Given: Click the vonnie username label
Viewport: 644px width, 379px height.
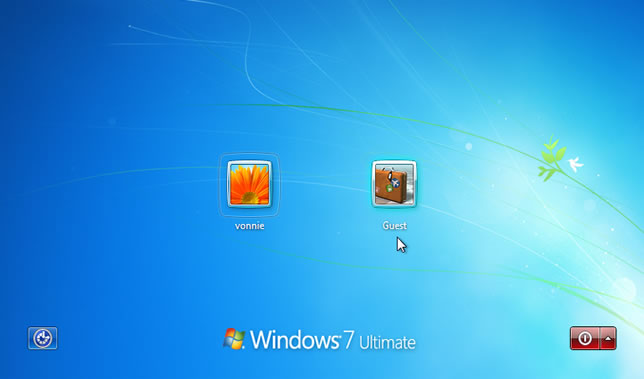Looking at the screenshot, I should pos(249,226).
